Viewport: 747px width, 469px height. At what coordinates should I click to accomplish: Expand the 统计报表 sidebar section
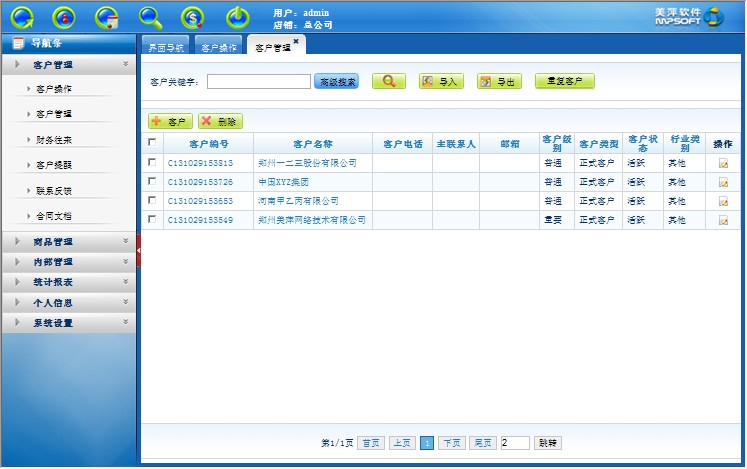[x=68, y=282]
